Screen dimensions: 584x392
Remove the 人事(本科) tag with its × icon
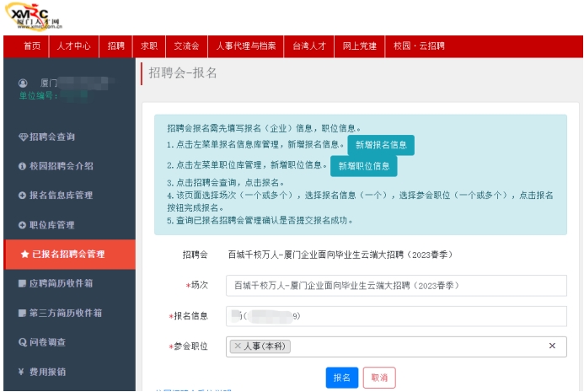click(238, 346)
